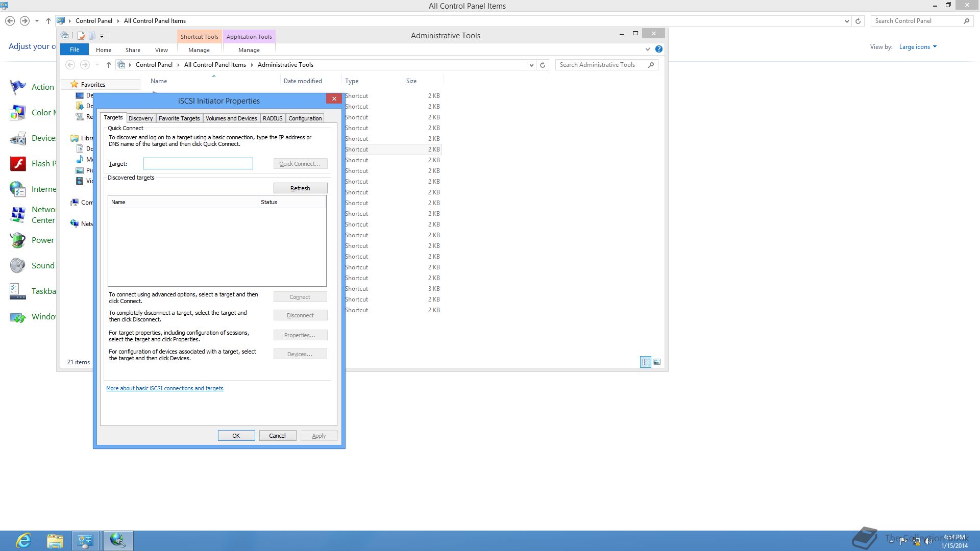Image resolution: width=980 pixels, height=551 pixels.
Task: Select the iSCSI Initiator taskbar icon
Action: click(118, 540)
